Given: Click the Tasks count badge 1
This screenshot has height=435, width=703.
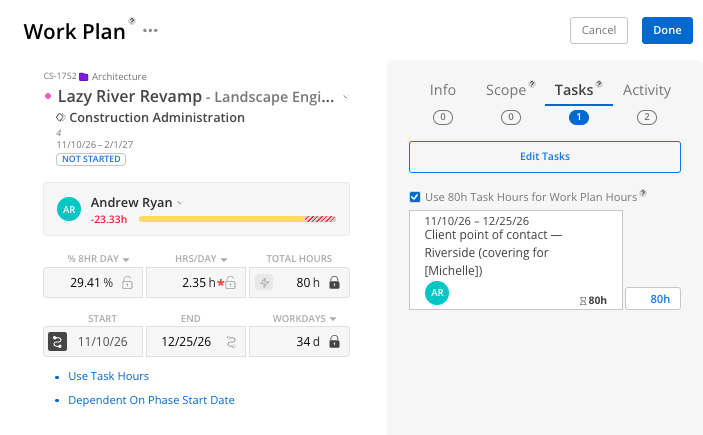Looking at the screenshot, I should (x=579, y=117).
